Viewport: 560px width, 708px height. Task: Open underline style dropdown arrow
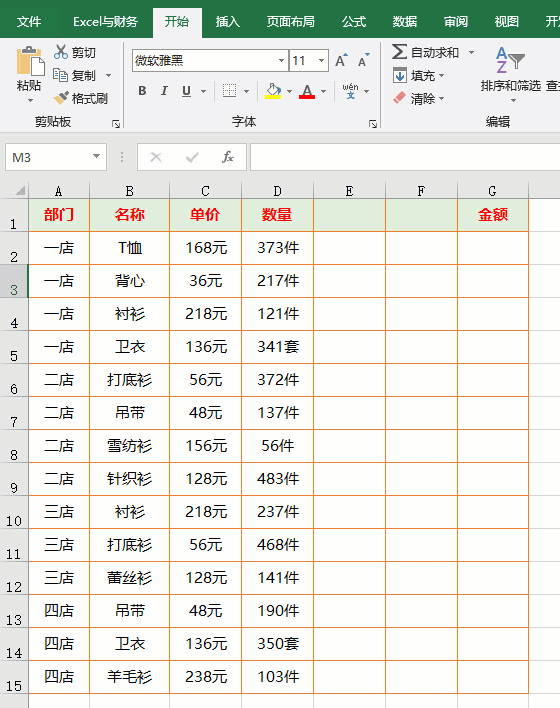click(x=204, y=91)
